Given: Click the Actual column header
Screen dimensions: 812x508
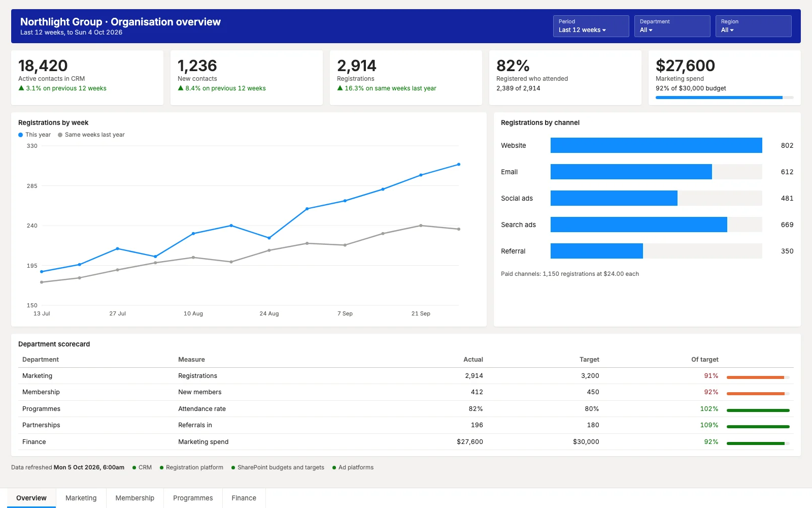Looking at the screenshot, I should point(473,359).
